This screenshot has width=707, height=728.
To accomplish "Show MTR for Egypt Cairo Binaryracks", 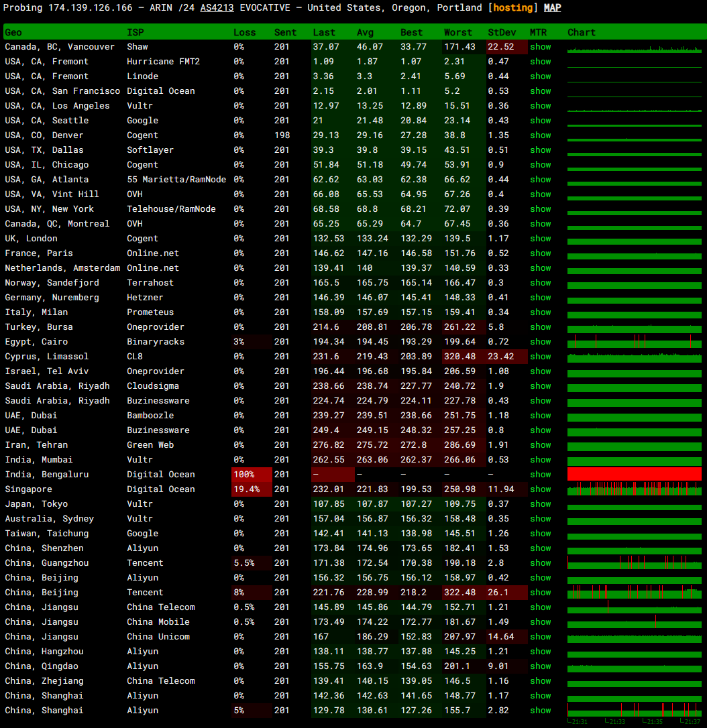I will click(541, 342).
